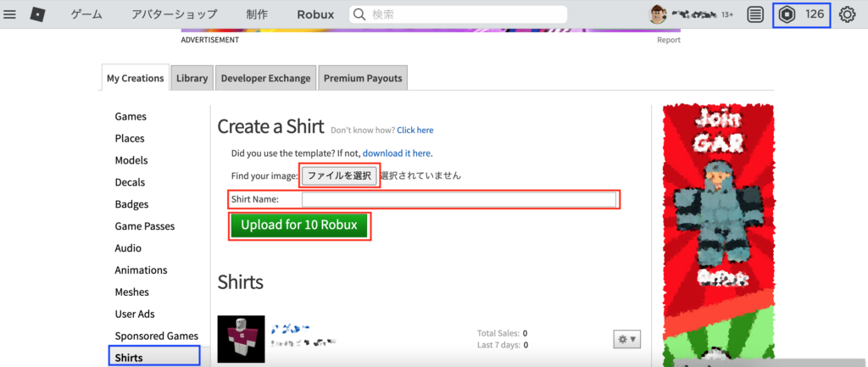
Task: Open the ゲーム menu
Action: point(86,14)
